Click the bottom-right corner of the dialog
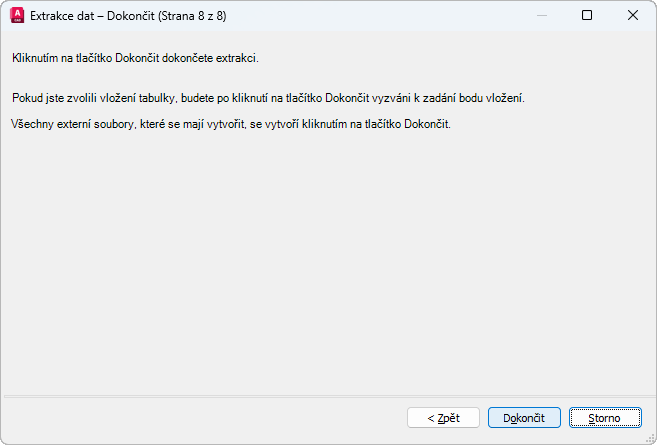This screenshot has height=445, width=657. [652, 440]
